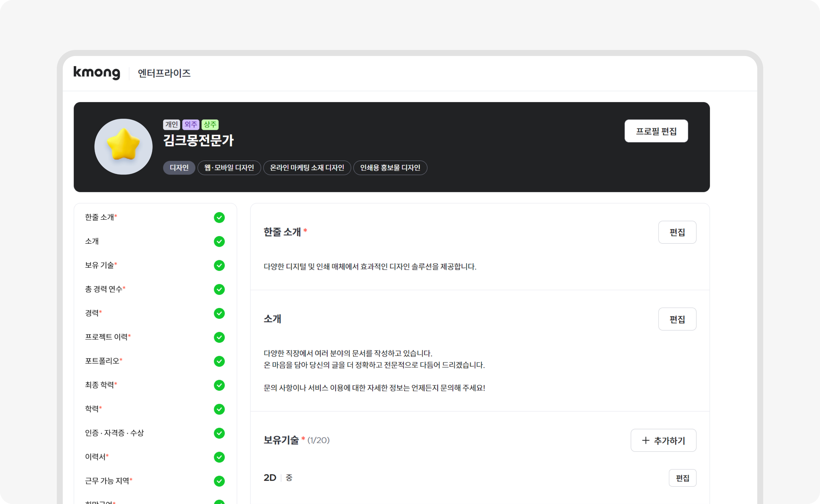This screenshot has height=504, width=820.
Task: Click the line starting 문의 사항이나
Action: (374, 388)
